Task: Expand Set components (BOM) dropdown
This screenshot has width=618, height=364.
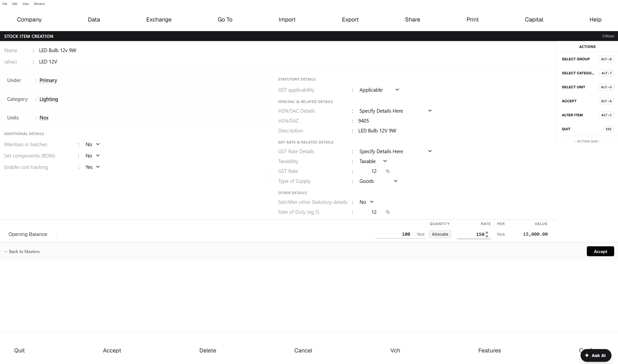Action: [x=92, y=156]
